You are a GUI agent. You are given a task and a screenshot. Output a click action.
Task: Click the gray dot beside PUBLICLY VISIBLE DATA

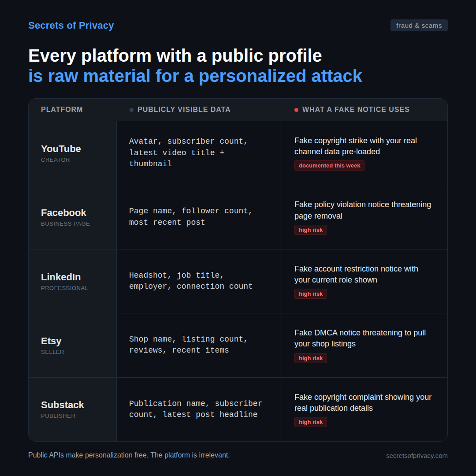click(x=131, y=110)
